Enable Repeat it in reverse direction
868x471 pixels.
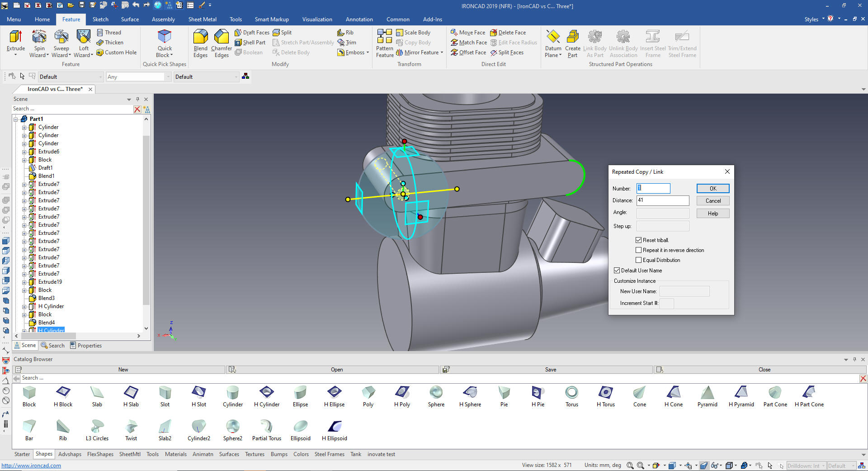point(639,250)
